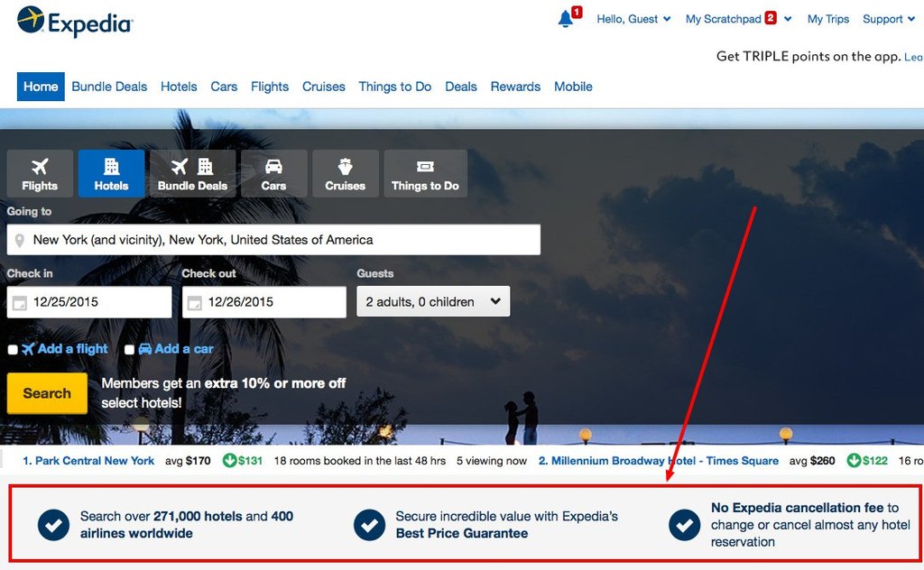Open the Park Central New York link
The width and height of the screenshot is (924, 570).
click(88, 461)
